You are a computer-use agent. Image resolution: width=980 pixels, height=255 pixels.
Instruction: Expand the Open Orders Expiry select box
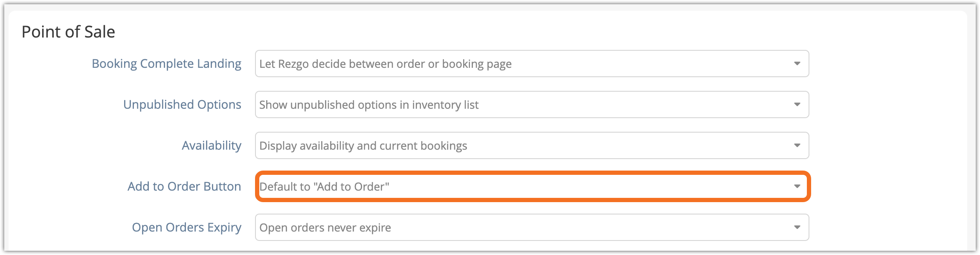click(x=531, y=227)
